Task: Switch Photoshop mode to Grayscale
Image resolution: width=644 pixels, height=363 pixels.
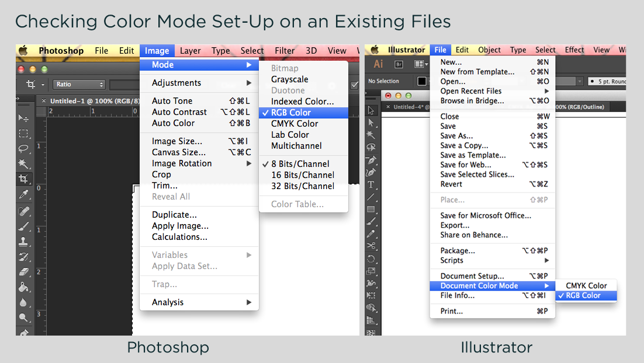Action: click(x=303, y=79)
